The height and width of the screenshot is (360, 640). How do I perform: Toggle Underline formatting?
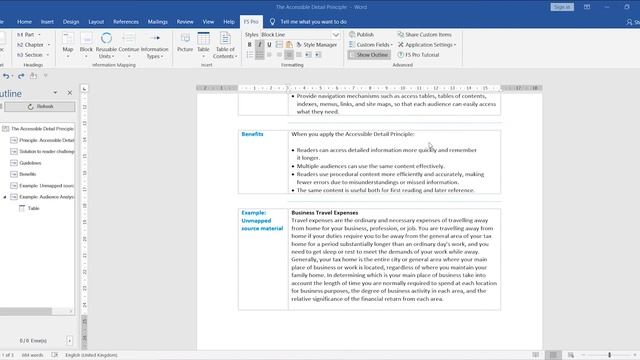point(269,45)
